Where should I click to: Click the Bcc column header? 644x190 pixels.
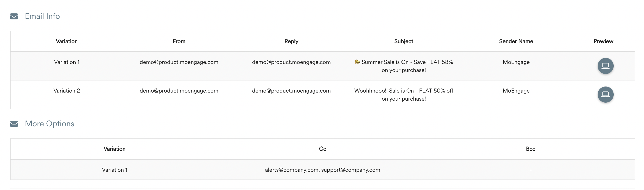530,149
